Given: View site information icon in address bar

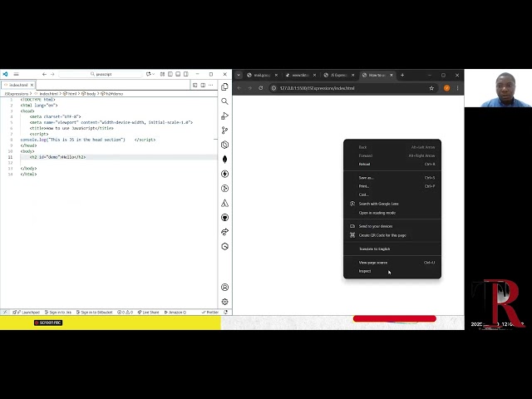Looking at the screenshot, I should [x=273, y=88].
